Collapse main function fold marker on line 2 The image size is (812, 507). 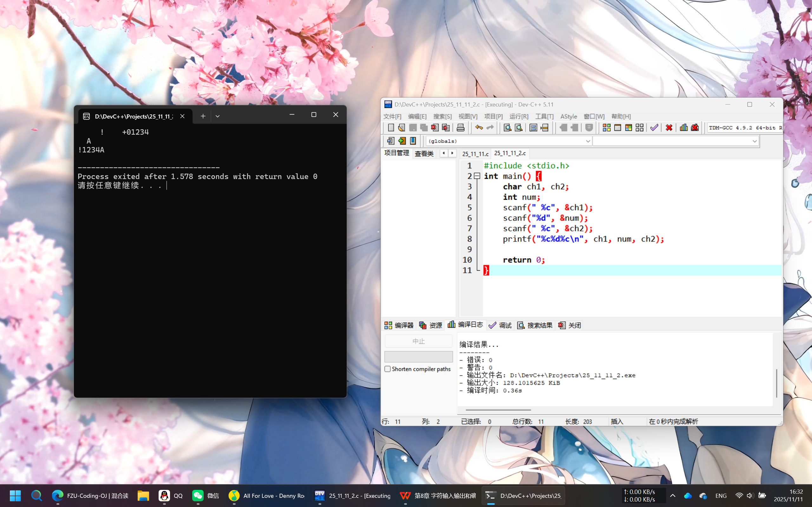point(477,176)
